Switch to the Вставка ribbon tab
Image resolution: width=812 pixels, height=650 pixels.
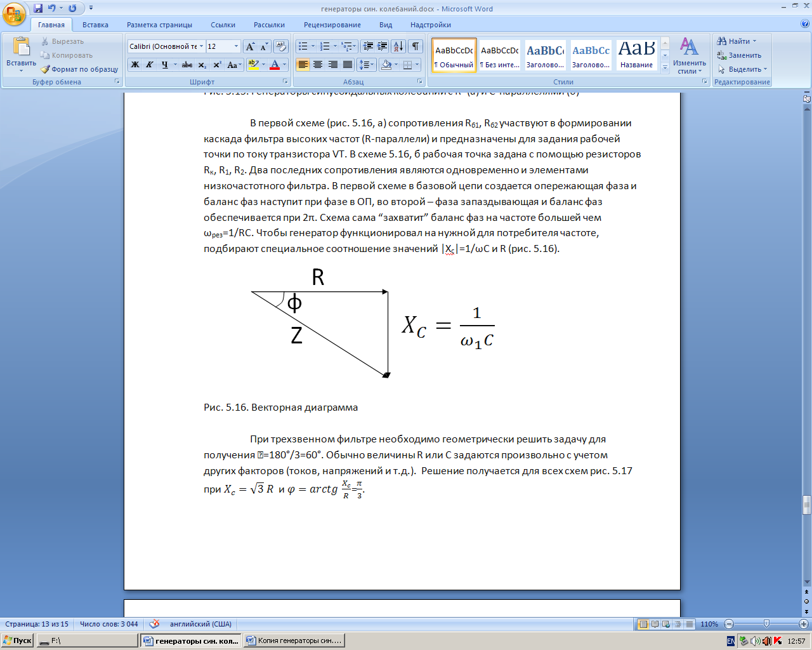pos(95,25)
